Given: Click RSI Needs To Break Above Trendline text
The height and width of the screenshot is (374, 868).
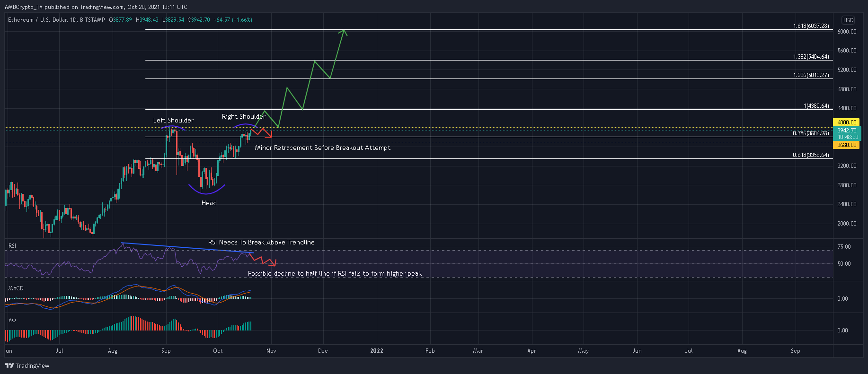Looking at the screenshot, I should pos(261,242).
